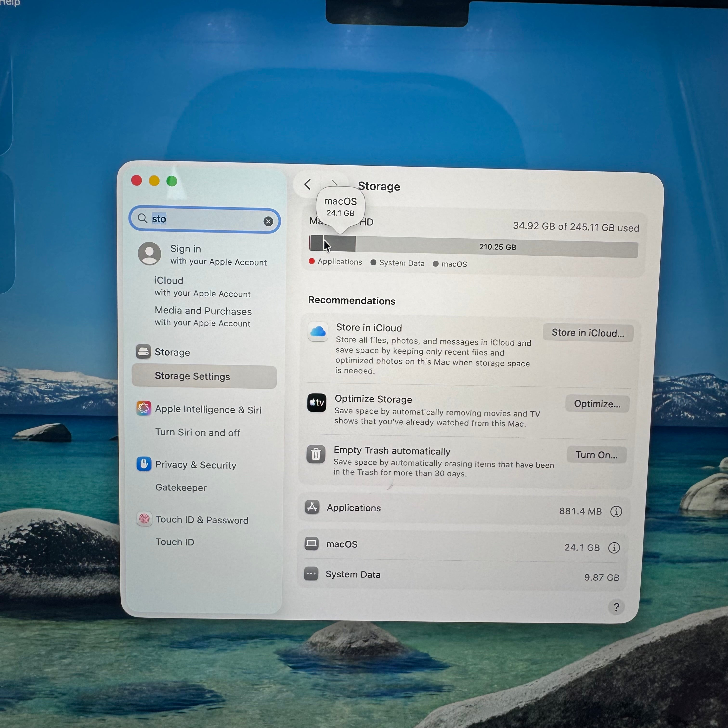Click the Apple TV icon

(317, 403)
